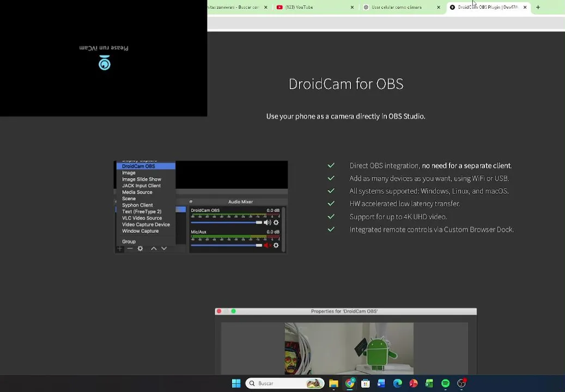Click the add source plus icon
Screen dimensions: 565x392
120,248
